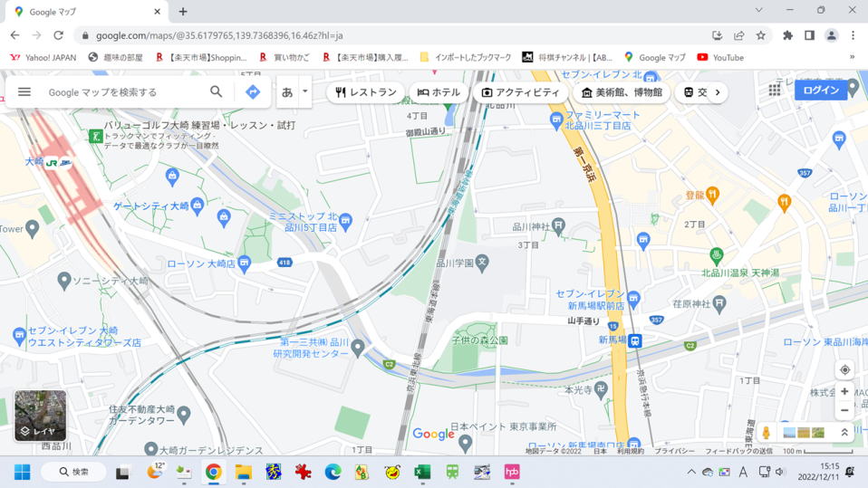Screen dimensions: 868x488
Task: Open Chrome tab search chevron
Action: (758, 10)
